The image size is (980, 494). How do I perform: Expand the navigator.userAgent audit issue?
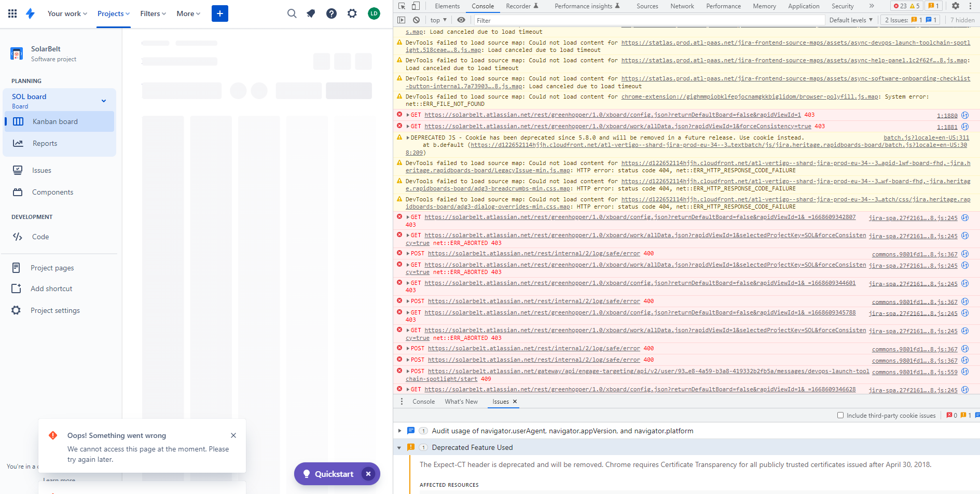(399, 431)
